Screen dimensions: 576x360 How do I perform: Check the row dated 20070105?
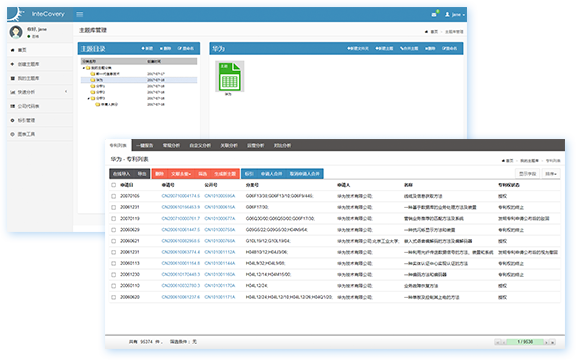click(114, 196)
